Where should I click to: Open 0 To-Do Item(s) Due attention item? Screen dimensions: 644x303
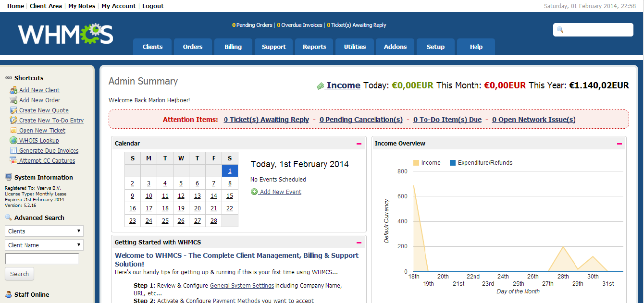tap(447, 120)
